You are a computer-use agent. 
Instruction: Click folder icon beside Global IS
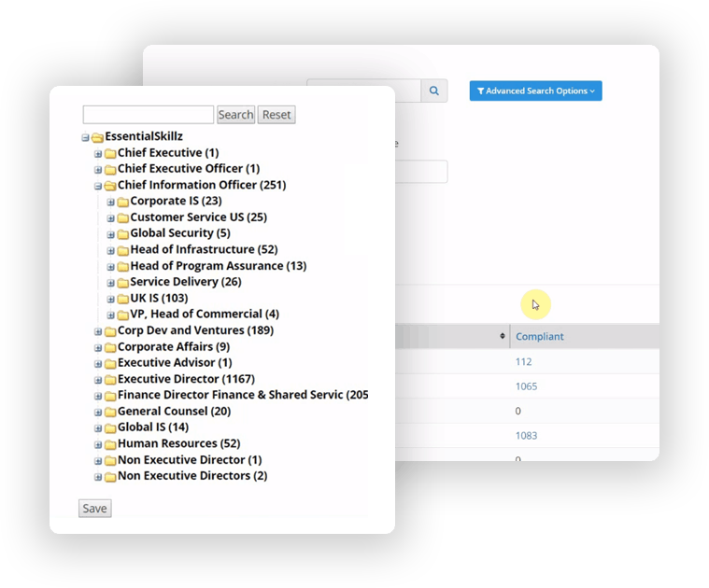[110, 428]
